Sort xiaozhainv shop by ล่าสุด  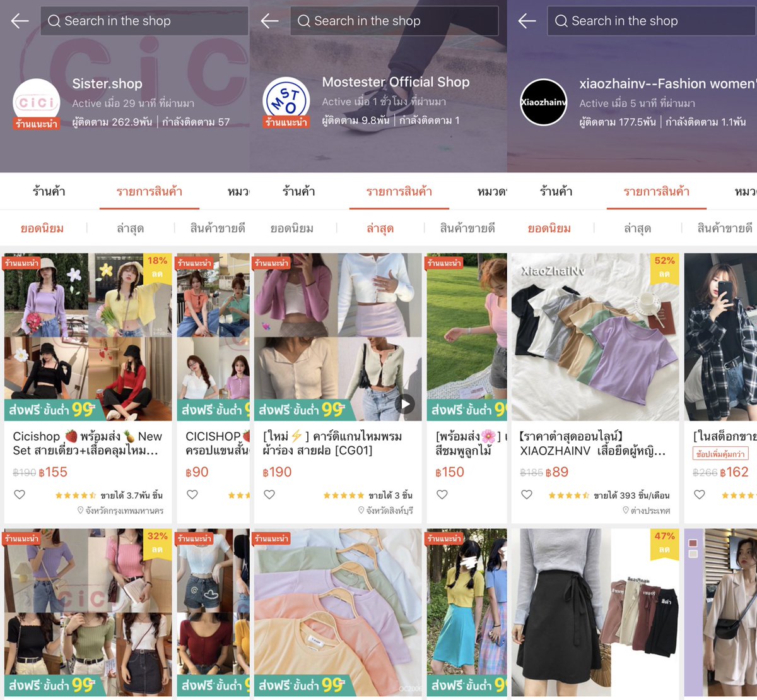pyautogui.click(x=638, y=228)
